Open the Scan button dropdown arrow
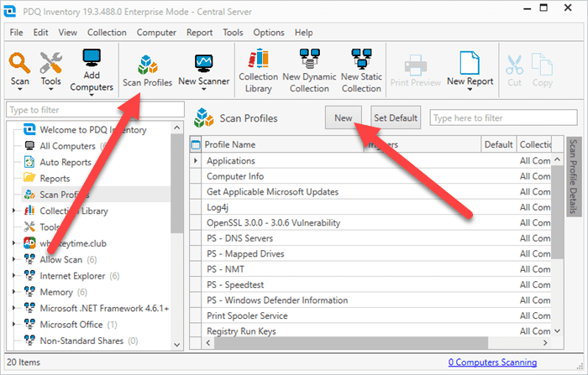The image size is (588, 375). pos(19,89)
